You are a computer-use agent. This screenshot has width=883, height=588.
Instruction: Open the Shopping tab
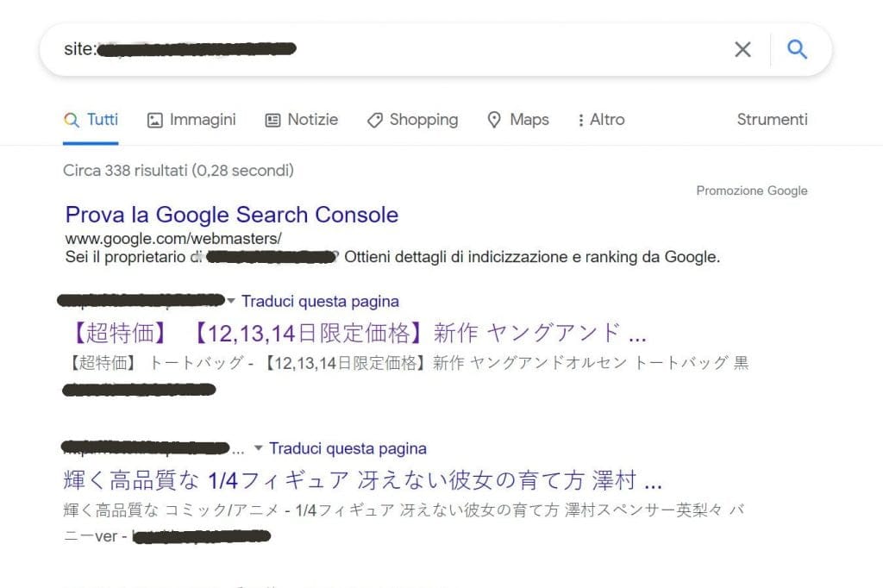[x=413, y=120]
